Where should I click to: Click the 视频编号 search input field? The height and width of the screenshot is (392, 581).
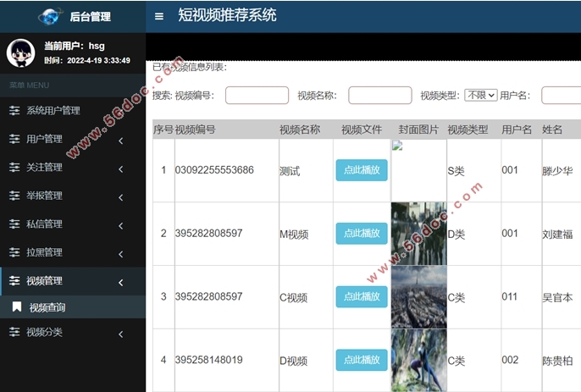coord(257,96)
